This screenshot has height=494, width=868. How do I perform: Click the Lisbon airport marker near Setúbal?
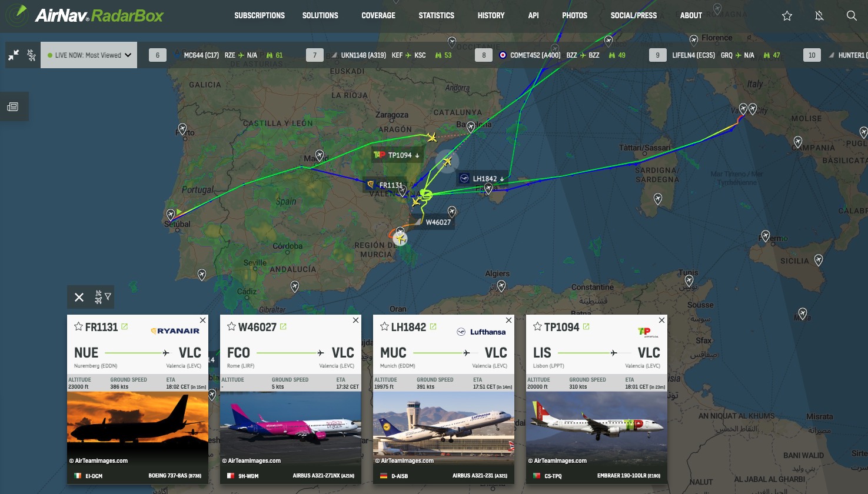[171, 214]
